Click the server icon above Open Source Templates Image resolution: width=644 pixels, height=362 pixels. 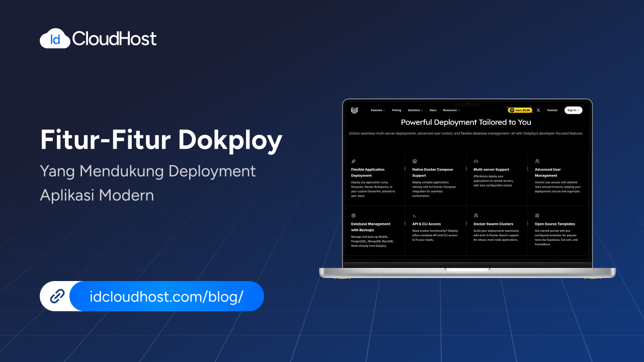(x=537, y=215)
